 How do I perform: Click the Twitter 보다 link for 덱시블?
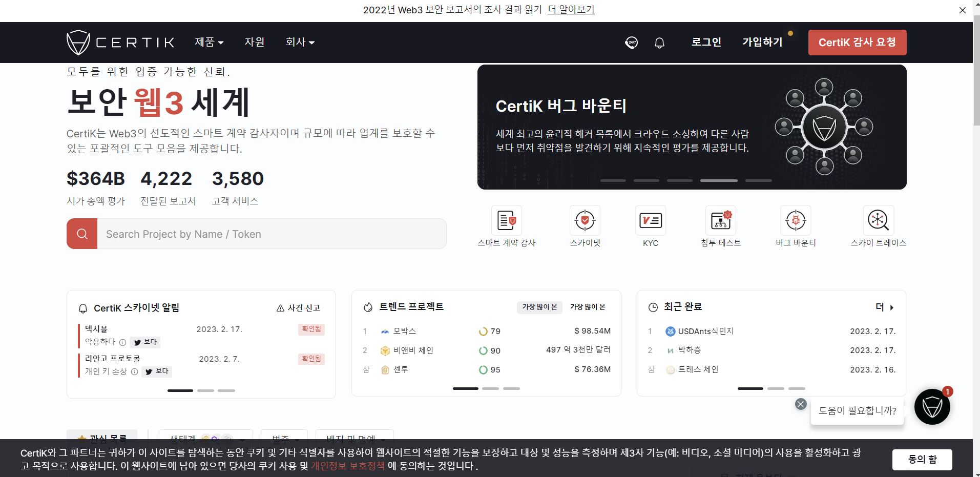(145, 342)
